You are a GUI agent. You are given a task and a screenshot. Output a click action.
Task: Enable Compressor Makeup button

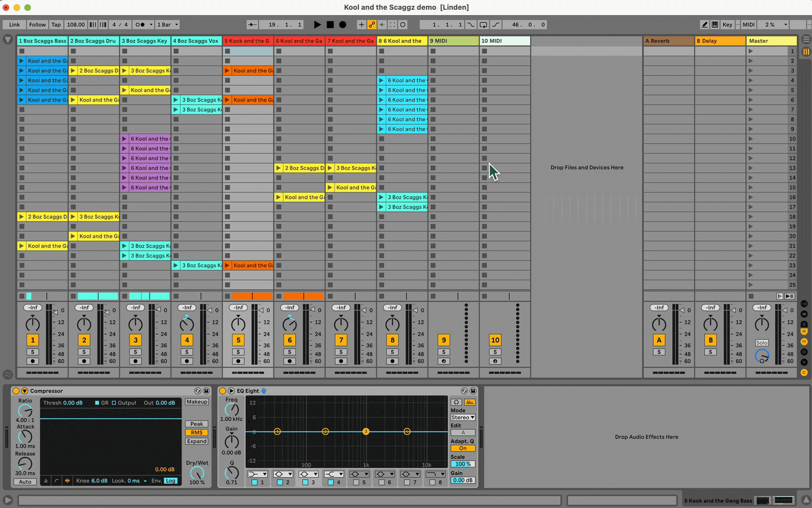pyautogui.click(x=197, y=402)
